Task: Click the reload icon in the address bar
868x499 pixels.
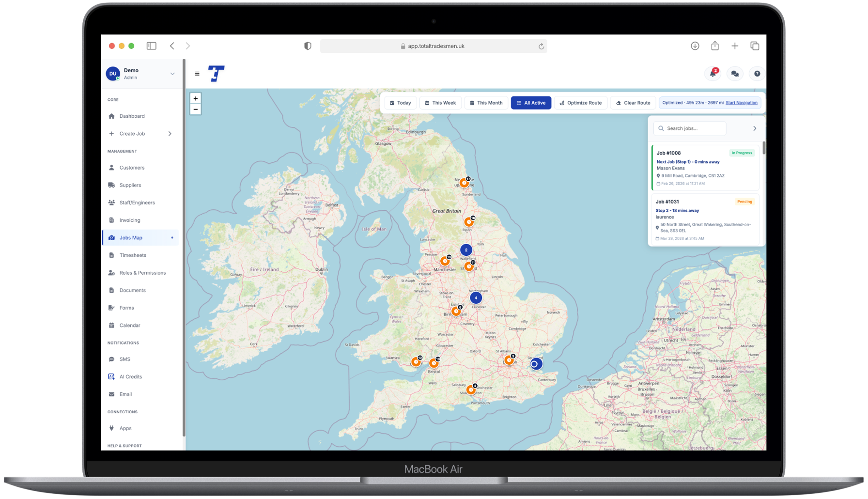Action: tap(541, 46)
